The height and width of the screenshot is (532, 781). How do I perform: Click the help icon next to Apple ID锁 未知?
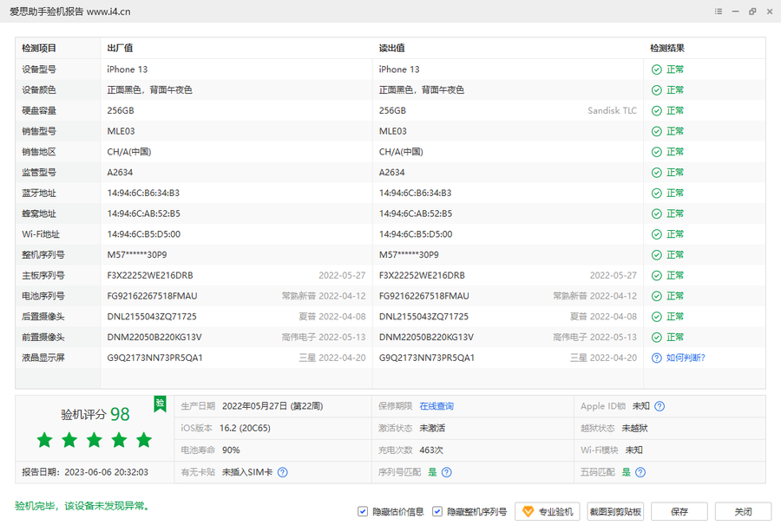[x=660, y=406]
